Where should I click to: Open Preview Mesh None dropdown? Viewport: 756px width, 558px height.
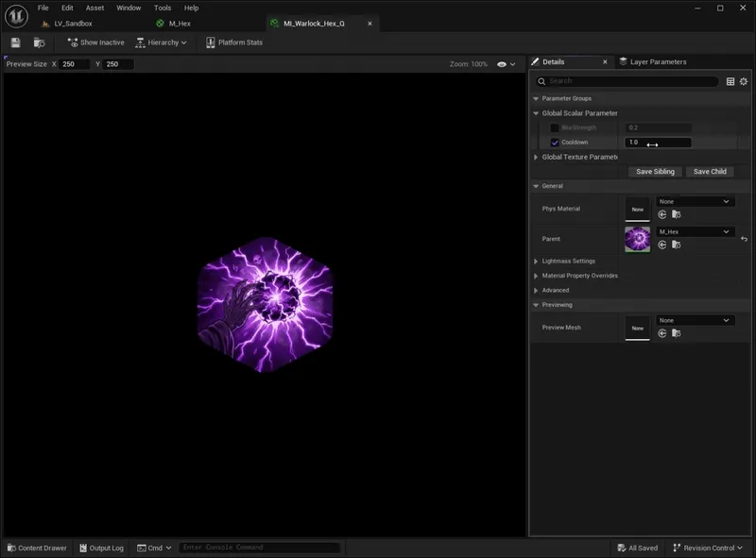(695, 320)
